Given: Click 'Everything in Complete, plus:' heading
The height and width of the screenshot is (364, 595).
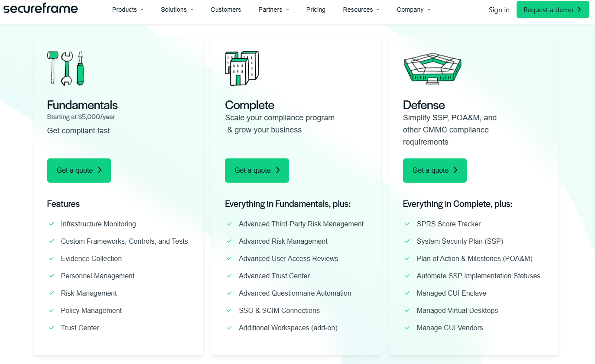Looking at the screenshot, I should pos(458,204).
